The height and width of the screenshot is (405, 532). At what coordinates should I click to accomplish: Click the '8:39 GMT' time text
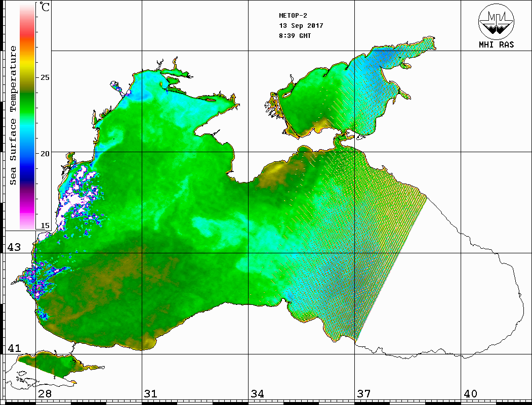(295, 35)
